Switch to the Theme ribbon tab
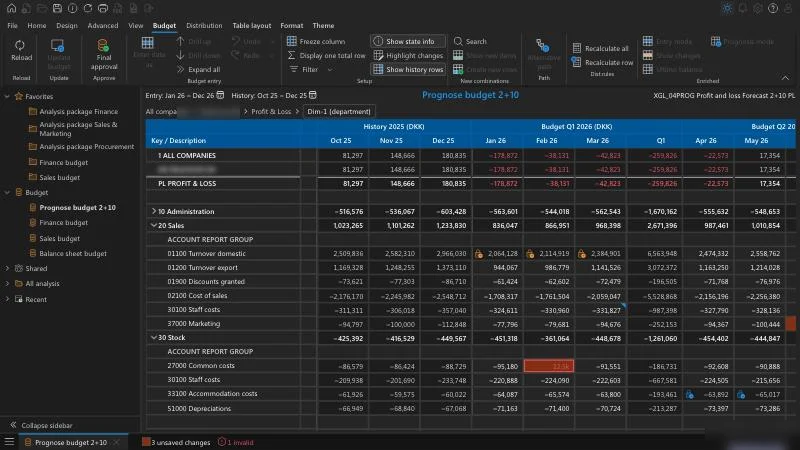Image resolution: width=800 pixels, height=450 pixels. point(323,26)
